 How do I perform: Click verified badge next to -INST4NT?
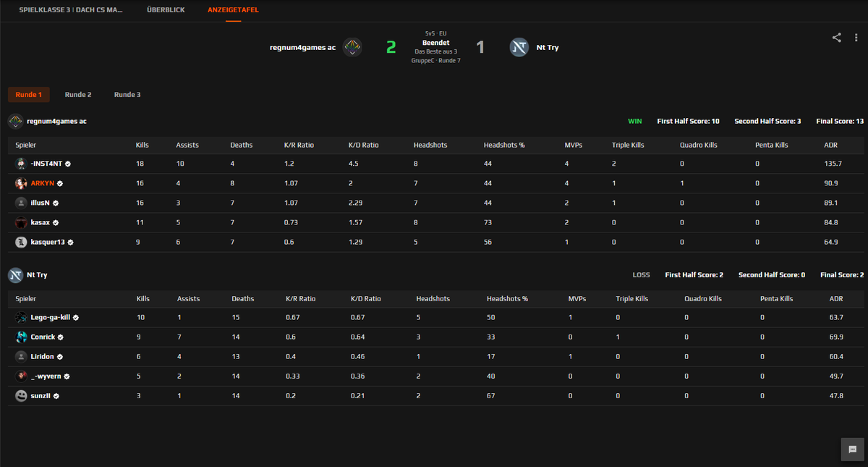(x=68, y=164)
